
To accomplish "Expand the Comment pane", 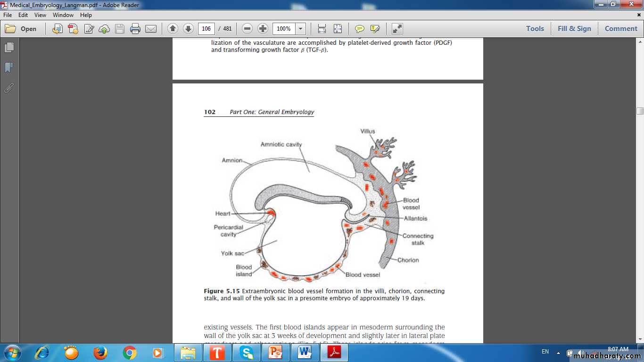I will (621, 29).
